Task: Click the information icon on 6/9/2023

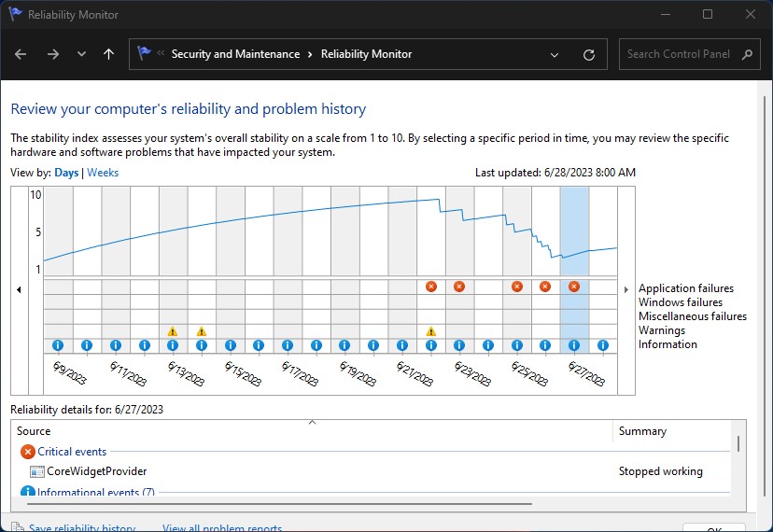Action: pos(58,345)
